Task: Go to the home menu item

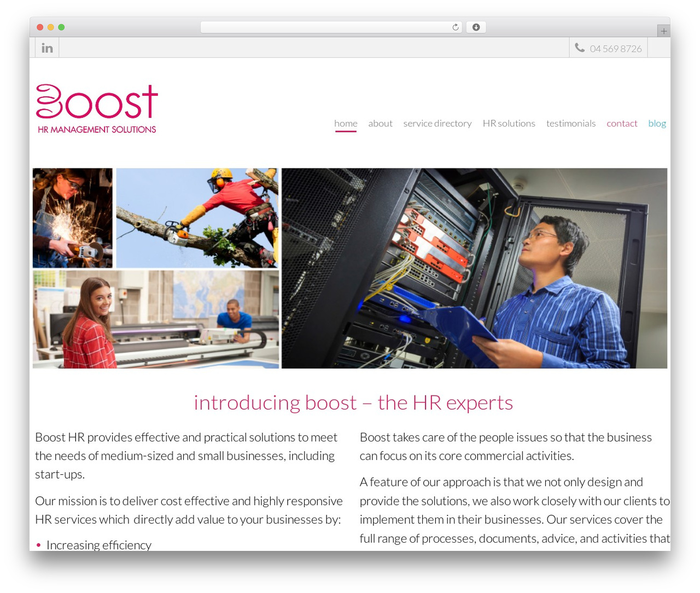Action: [346, 124]
